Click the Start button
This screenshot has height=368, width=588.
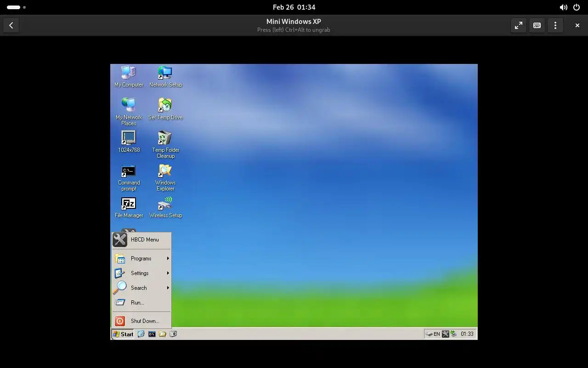point(123,334)
